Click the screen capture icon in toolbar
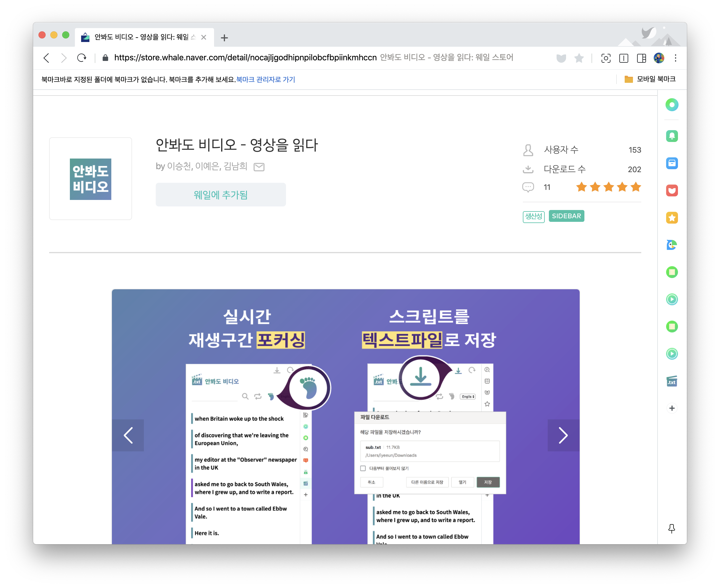Image resolution: width=720 pixels, height=588 pixels. click(606, 58)
